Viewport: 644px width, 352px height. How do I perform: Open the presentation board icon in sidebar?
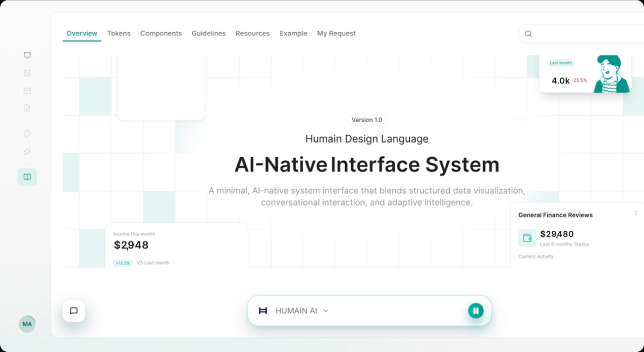point(27,55)
